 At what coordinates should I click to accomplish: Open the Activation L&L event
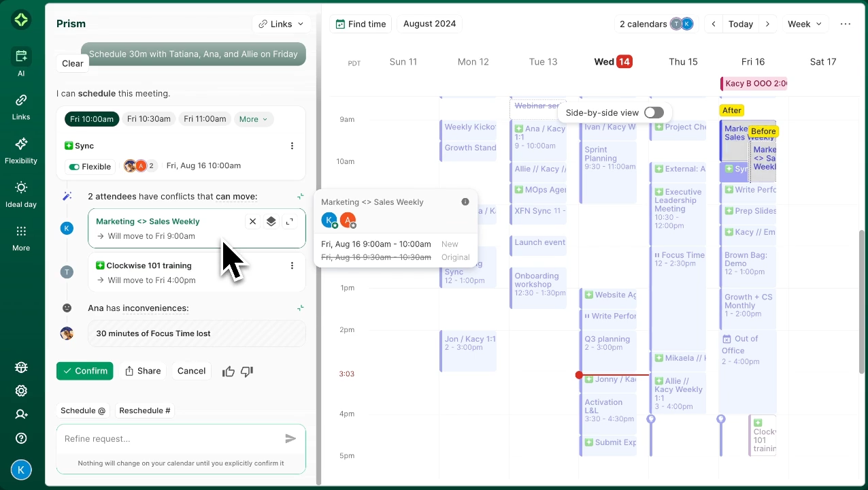tap(609, 414)
